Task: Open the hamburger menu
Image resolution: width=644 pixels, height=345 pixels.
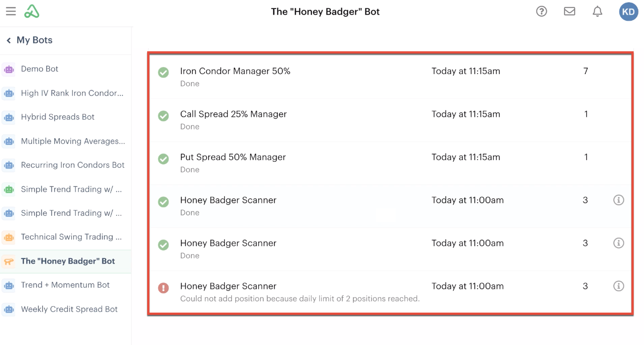Action: (11, 11)
